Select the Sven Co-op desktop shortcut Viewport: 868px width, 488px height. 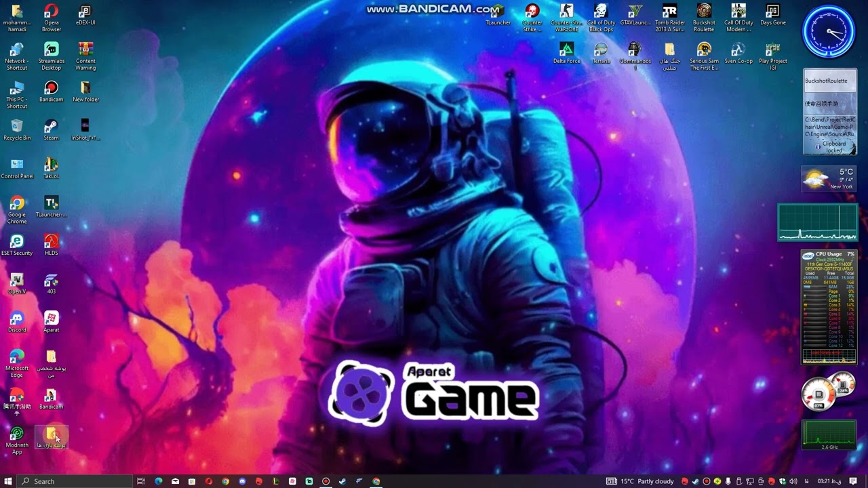coord(738,53)
